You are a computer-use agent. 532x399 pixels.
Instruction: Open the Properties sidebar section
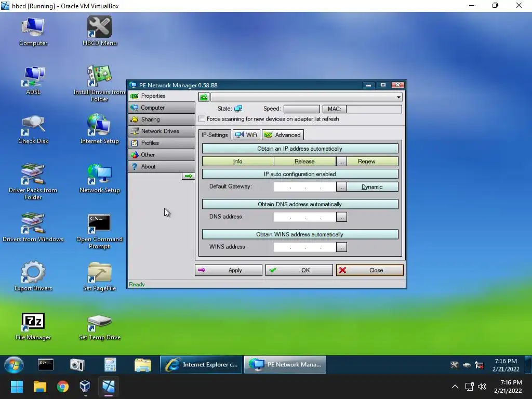coord(162,96)
